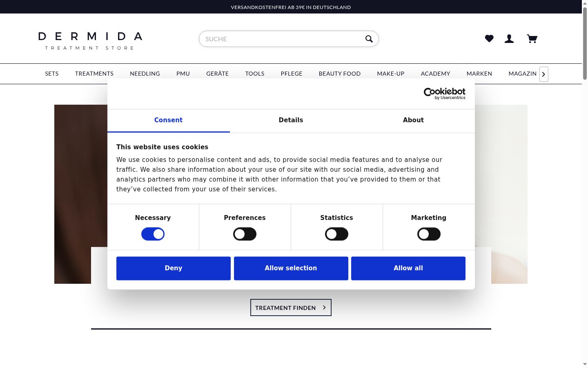Click the Versandkostenfrei ab 39€ banner text
Image resolution: width=588 pixels, height=368 pixels.
point(291,7)
